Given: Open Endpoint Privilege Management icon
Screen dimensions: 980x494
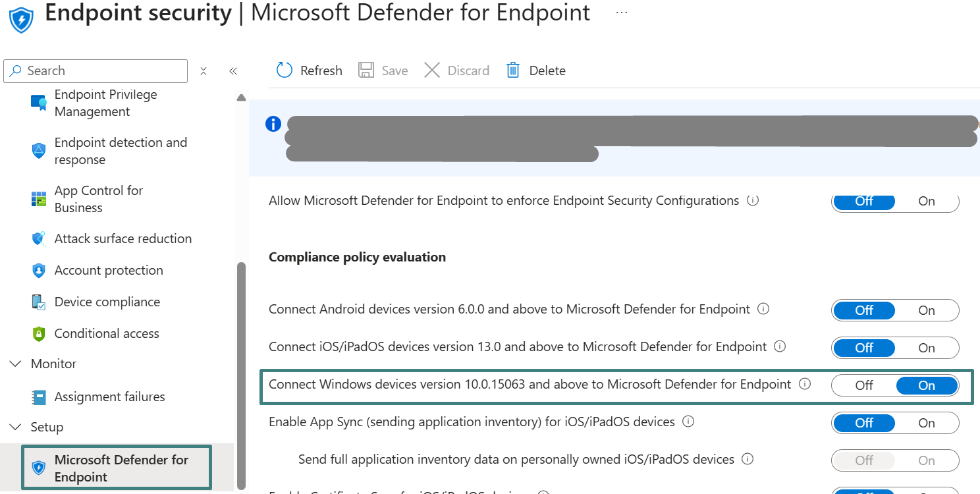Looking at the screenshot, I should [x=39, y=103].
